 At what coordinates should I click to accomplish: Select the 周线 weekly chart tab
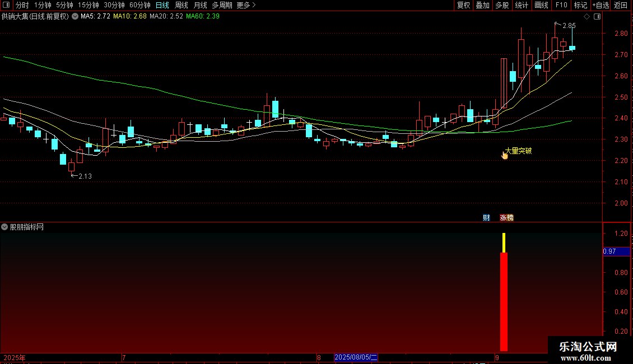point(181,5)
